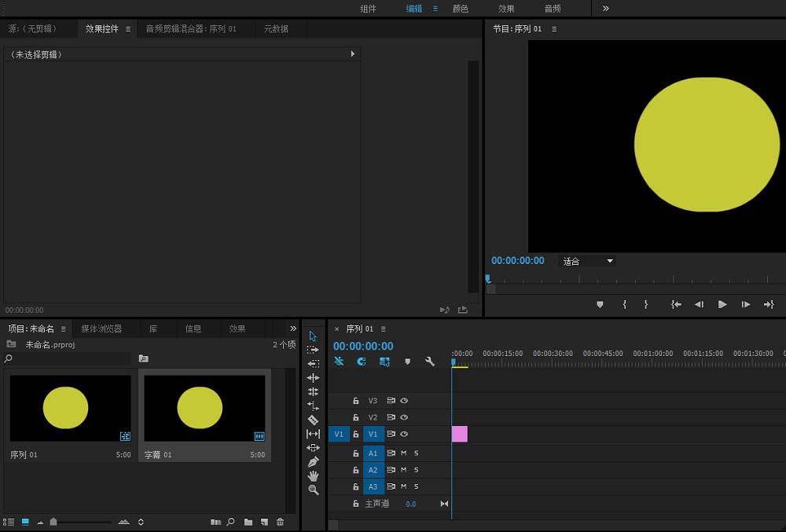Activate the Zoom magnifier tool
Image resolution: width=786 pixels, height=532 pixels.
[x=313, y=490]
